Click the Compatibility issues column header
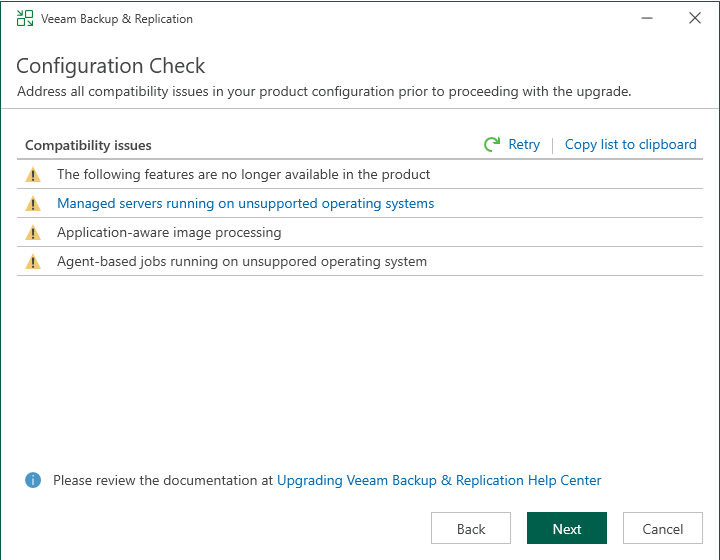Viewport: 720px width, 560px height. click(88, 146)
